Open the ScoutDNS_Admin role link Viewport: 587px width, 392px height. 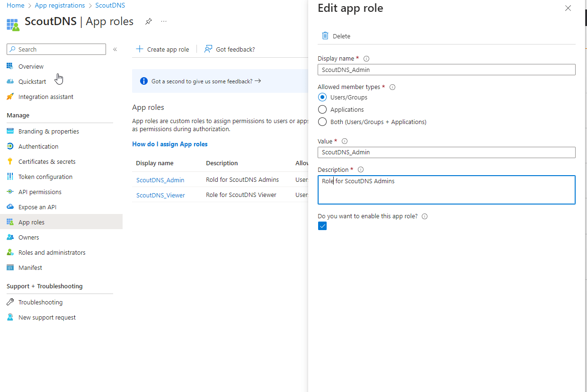click(x=160, y=180)
